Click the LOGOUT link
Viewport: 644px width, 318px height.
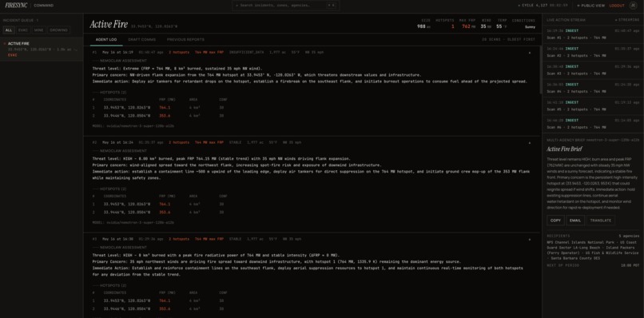[x=617, y=6]
